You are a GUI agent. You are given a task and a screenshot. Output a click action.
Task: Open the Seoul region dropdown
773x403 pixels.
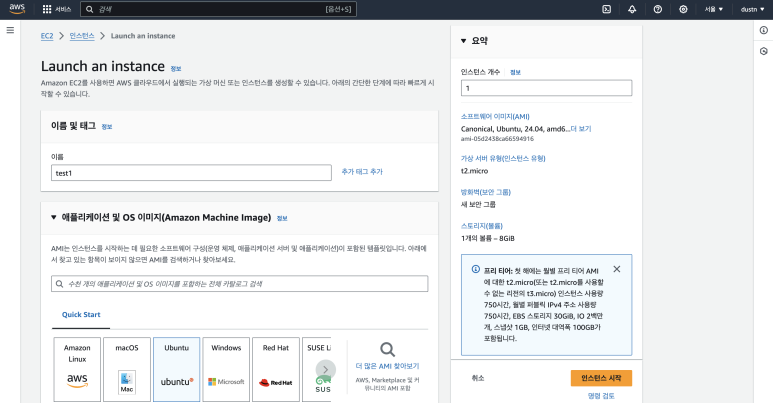pyautogui.click(x=714, y=9)
